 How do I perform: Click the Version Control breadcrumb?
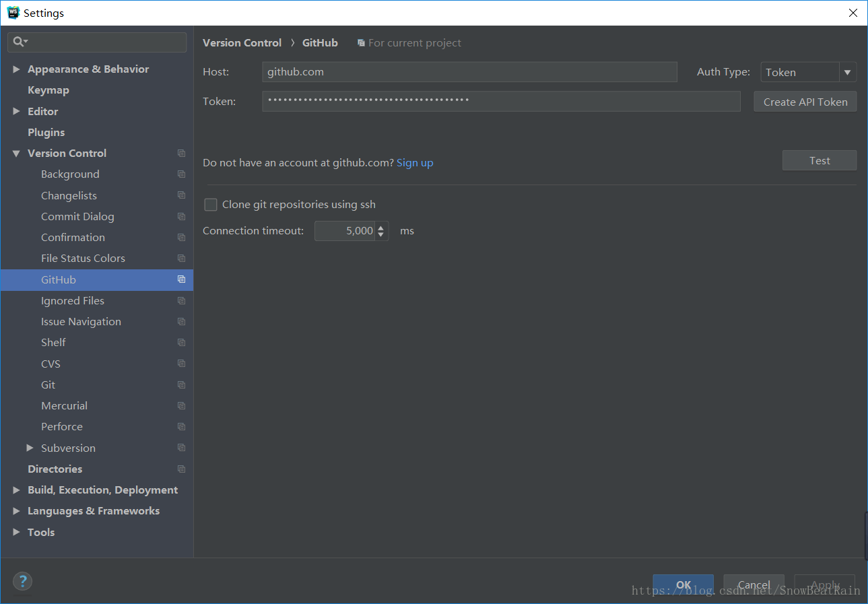(242, 43)
